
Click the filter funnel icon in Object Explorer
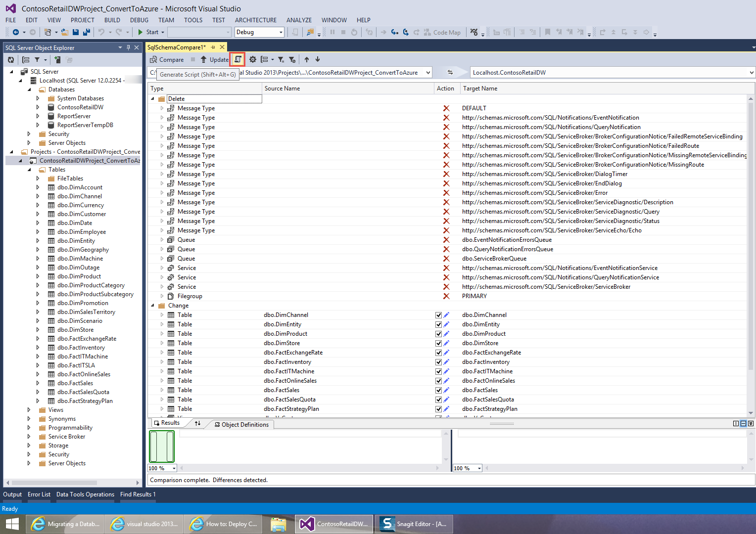coord(37,60)
